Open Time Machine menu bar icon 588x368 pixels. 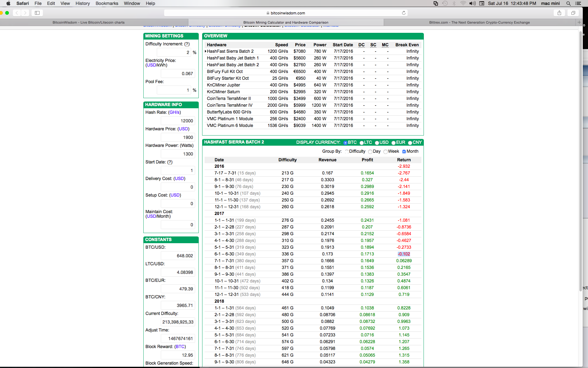pyautogui.click(x=445, y=3)
